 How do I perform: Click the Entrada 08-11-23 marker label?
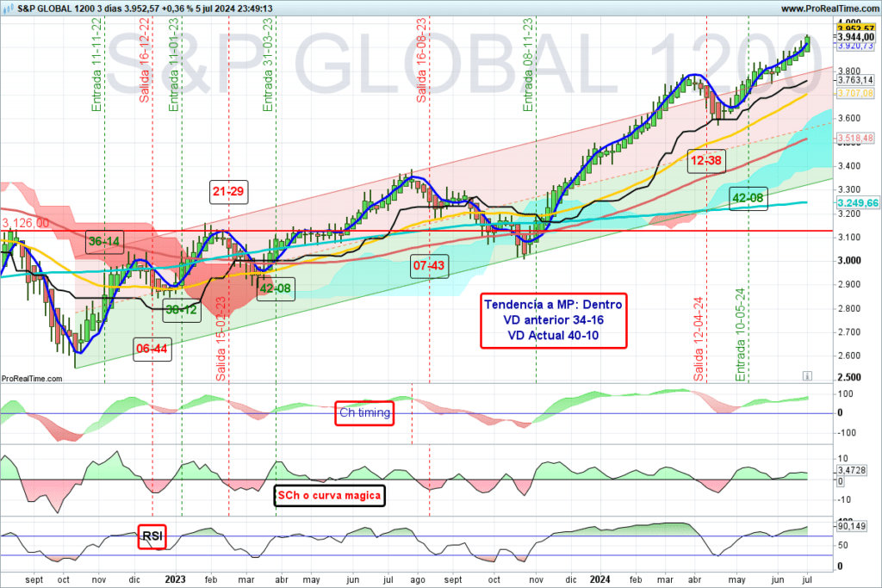pyautogui.click(x=528, y=65)
